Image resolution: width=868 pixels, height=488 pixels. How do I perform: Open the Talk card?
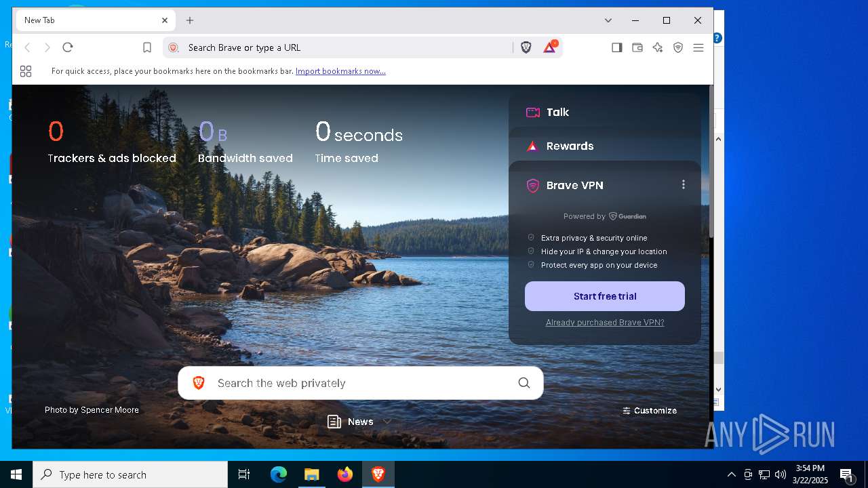click(604, 112)
